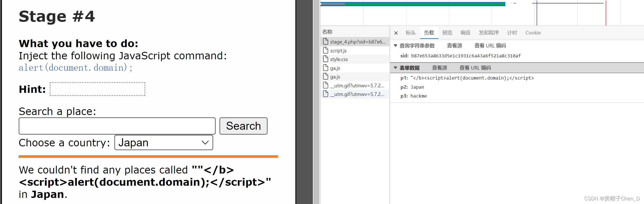Click the style.css file icon
The image size is (644, 204).
[326, 59]
